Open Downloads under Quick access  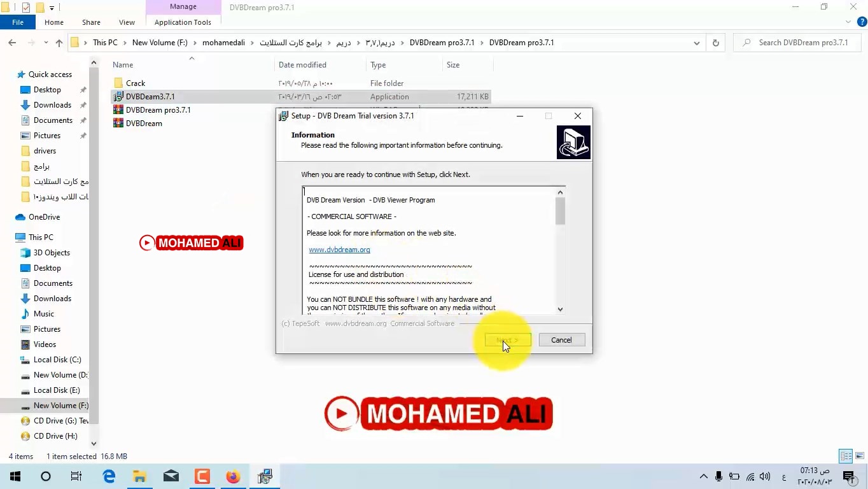[52, 105]
